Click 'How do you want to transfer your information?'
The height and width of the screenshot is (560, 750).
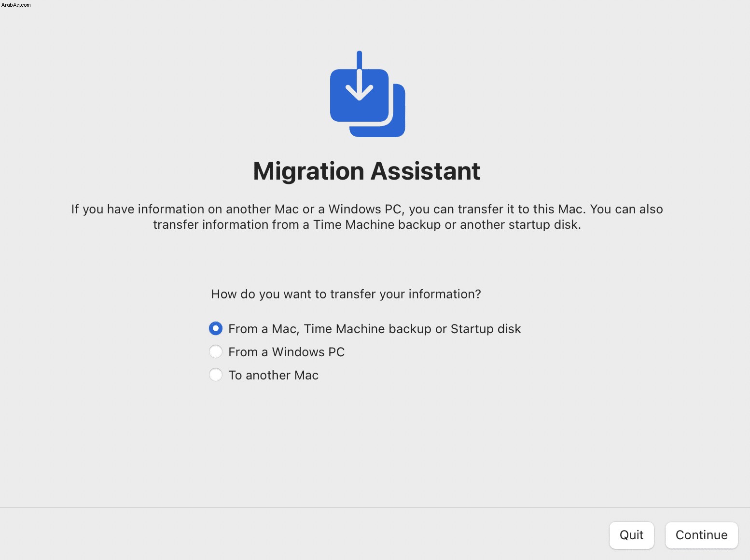click(x=346, y=294)
